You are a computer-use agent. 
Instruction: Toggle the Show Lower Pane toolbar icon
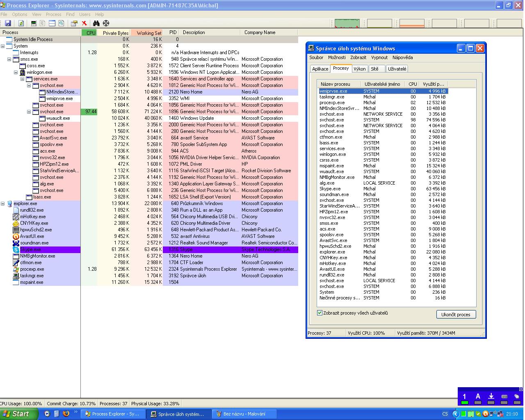coord(52,23)
